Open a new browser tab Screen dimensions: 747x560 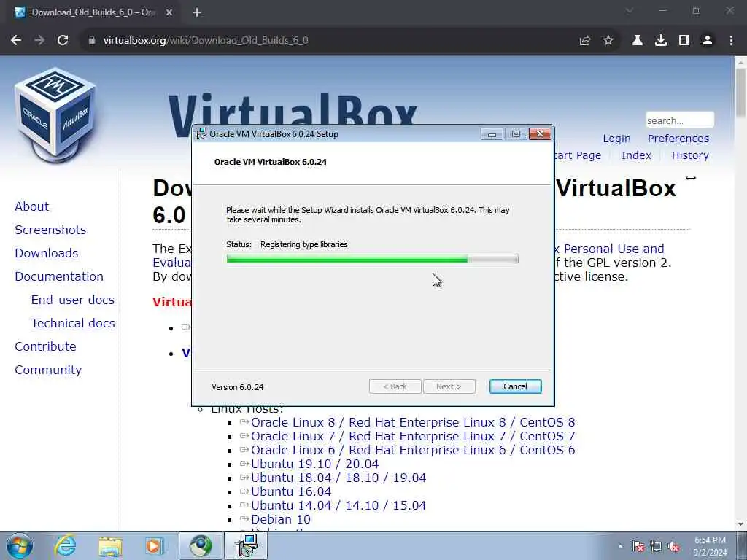[x=197, y=13]
